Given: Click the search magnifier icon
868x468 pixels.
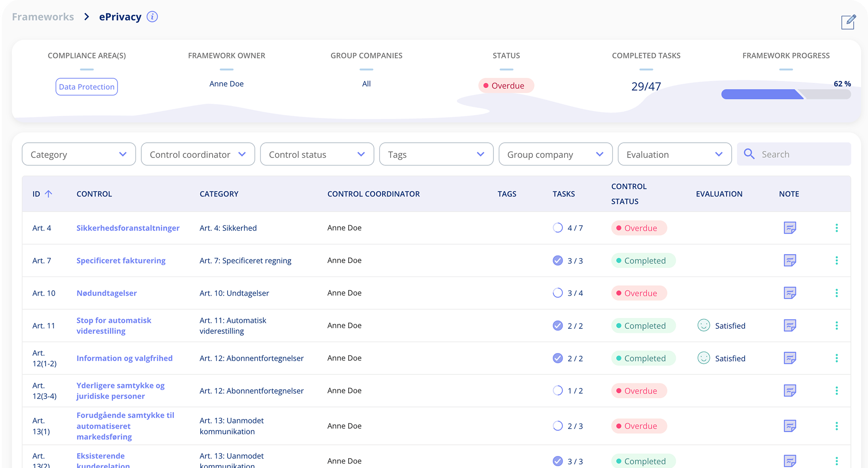Looking at the screenshot, I should click(749, 154).
